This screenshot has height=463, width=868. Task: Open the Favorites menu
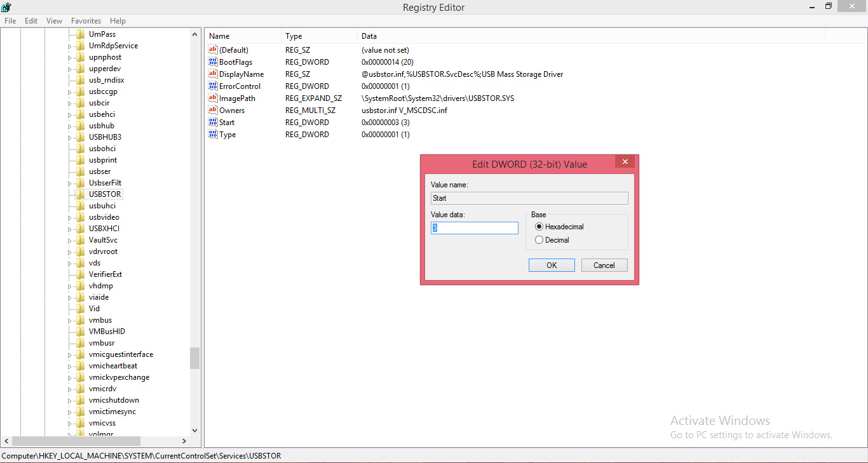[86, 20]
